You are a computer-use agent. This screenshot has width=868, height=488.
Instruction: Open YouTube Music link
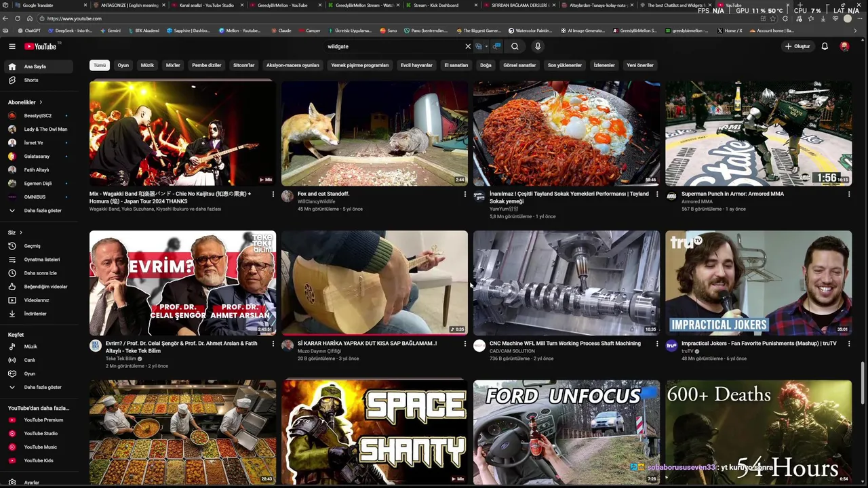(x=39, y=447)
